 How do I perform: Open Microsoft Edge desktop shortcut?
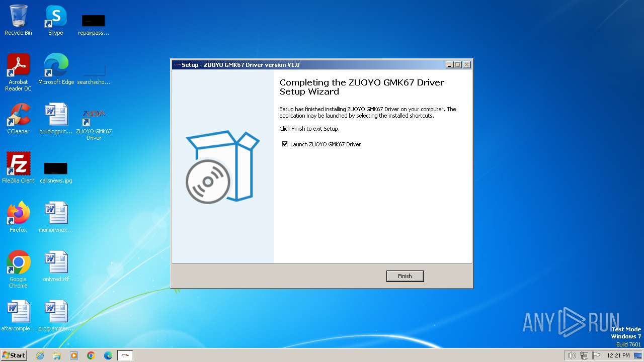[x=56, y=69]
